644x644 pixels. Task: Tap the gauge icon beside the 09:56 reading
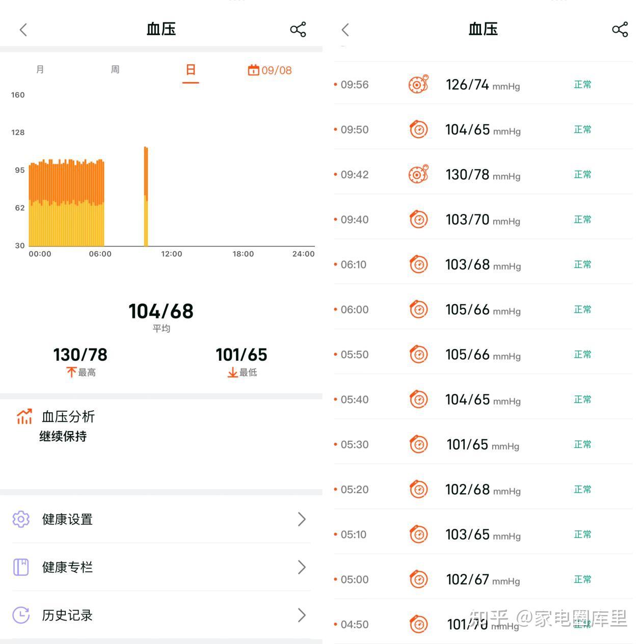(x=418, y=84)
